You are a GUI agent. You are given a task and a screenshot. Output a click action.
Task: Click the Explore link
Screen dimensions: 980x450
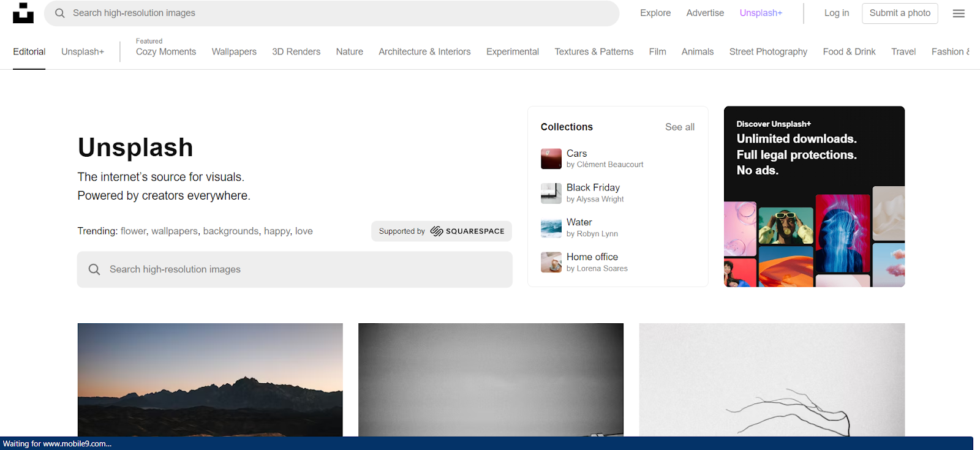click(655, 13)
